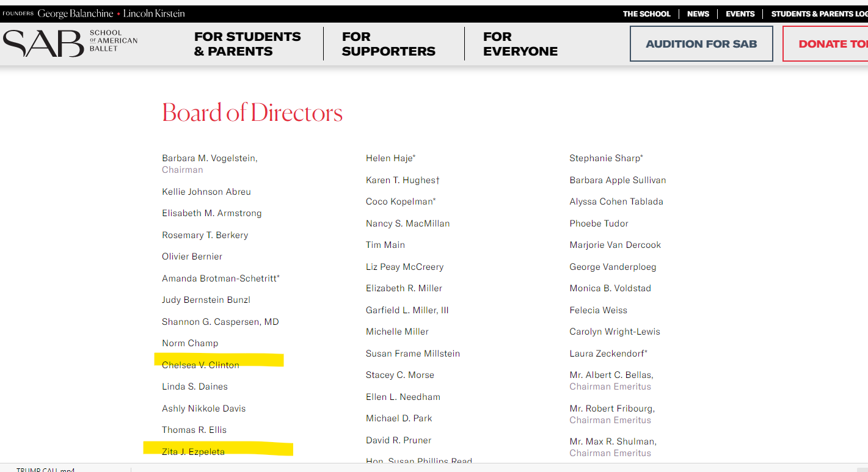Select the name Carolyn Wright-Lewis
Image resolution: width=868 pixels, height=472 pixels.
pos(615,332)
